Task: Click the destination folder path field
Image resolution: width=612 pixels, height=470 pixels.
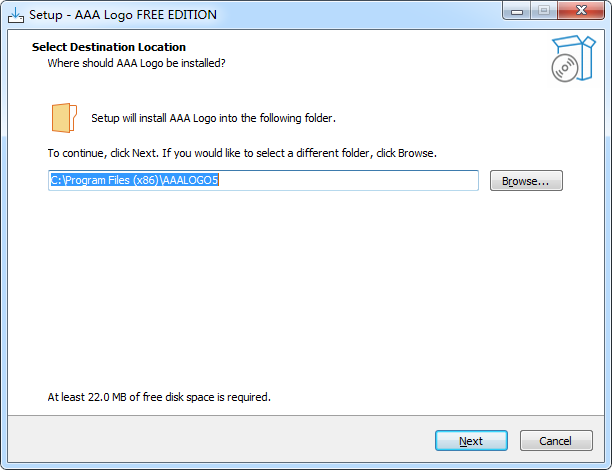Action: tap(264, 181)
